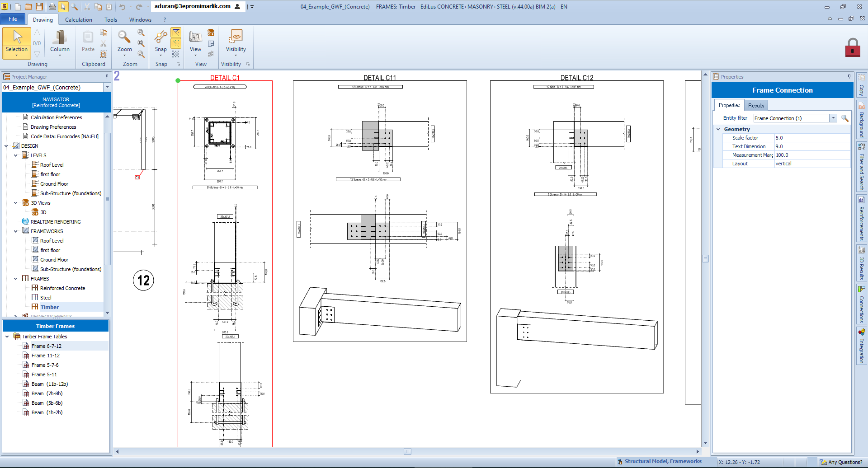Screen dimensions: 868x468
Task: Toggle the orthogonal snap mode button
Action: click(176, 33)
